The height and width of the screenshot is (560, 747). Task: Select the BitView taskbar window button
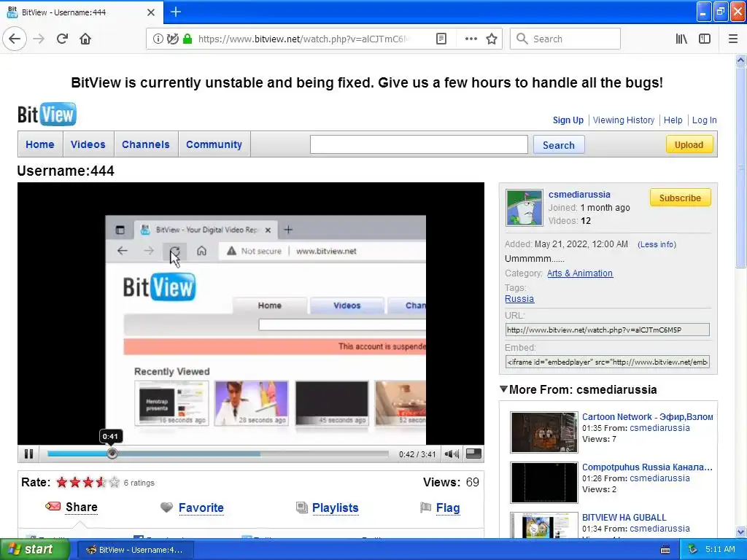(x=136, y=550)
